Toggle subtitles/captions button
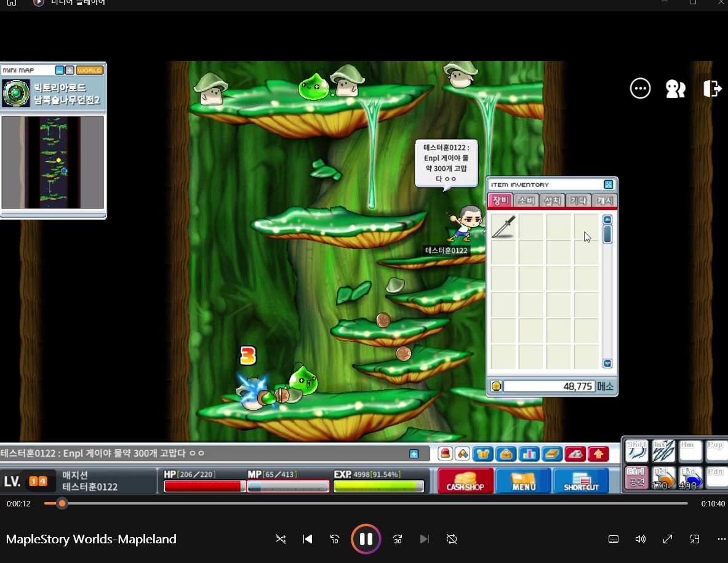Viewport: 728px width, 563px height. pos(613,539)
